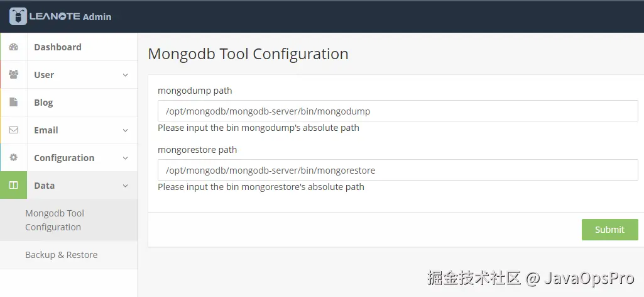Select Mongodb Tool Configuration submenu item
This screenshot has height=297, width=644.
click(x=55, y=220)
